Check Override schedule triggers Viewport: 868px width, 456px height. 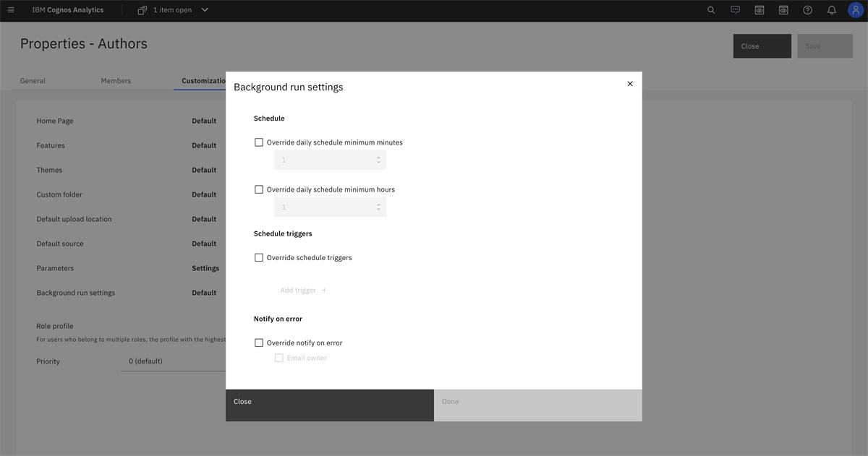tap(259, 257)
